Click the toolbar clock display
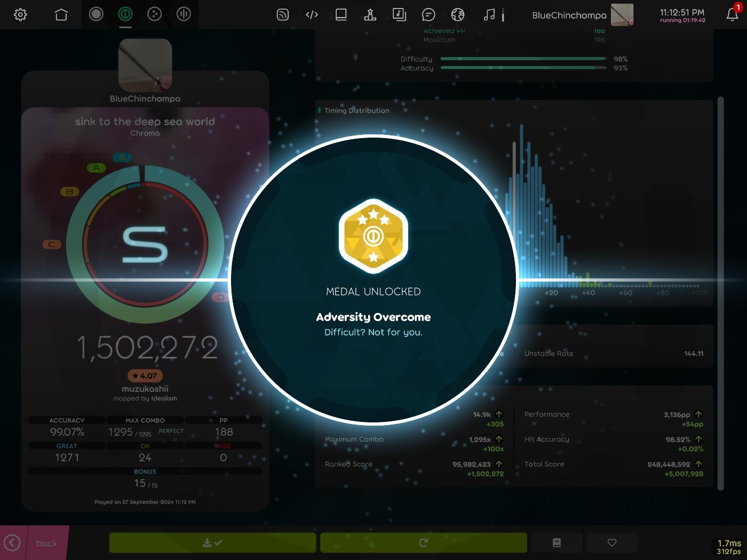This screenshot has width=747, height=560. pyautogui.click(x=682, y=15)
